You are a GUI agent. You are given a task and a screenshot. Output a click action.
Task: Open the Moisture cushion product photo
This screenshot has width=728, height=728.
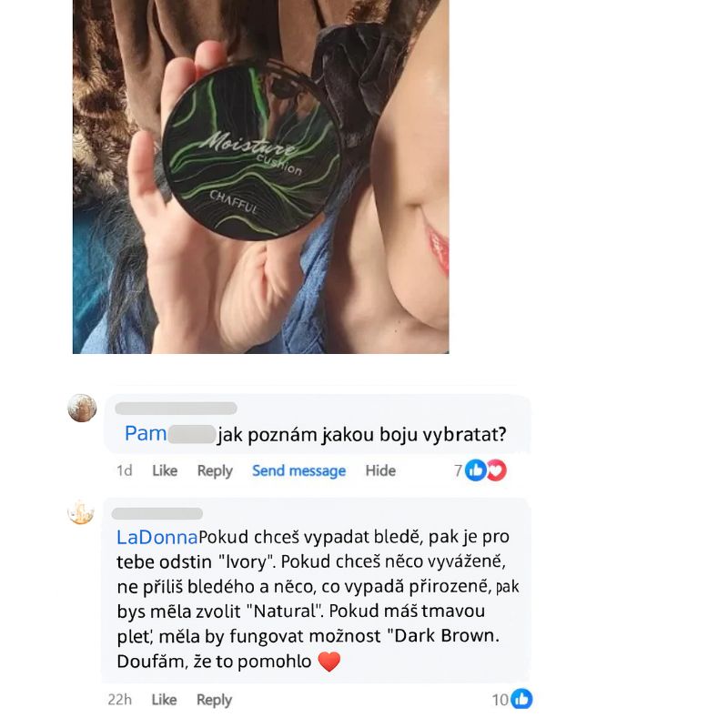(261, 177)
